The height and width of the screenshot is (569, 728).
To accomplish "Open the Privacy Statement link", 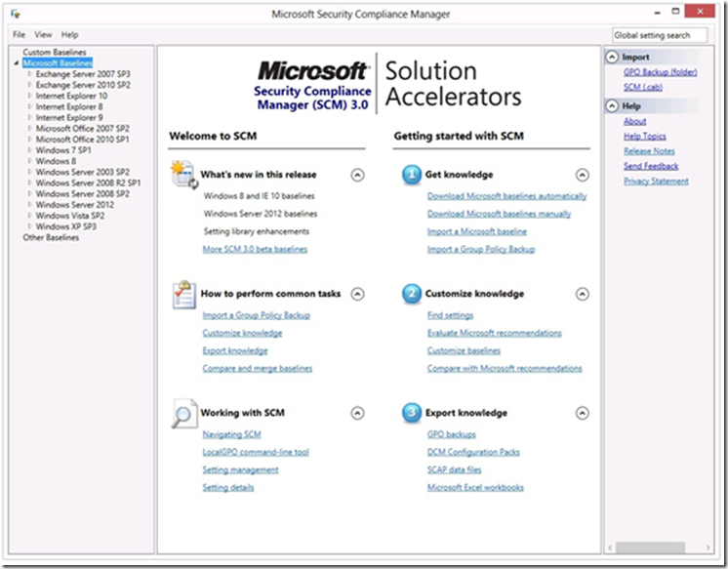I will 656,182.
